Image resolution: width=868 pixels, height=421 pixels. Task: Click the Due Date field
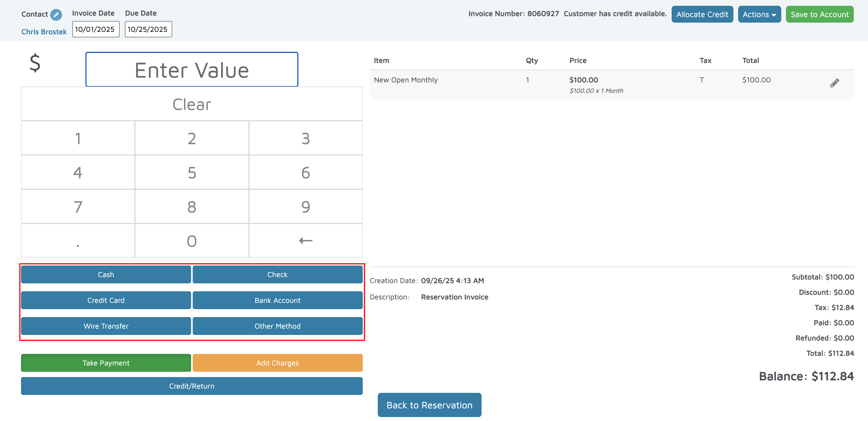tap(148, 29)
